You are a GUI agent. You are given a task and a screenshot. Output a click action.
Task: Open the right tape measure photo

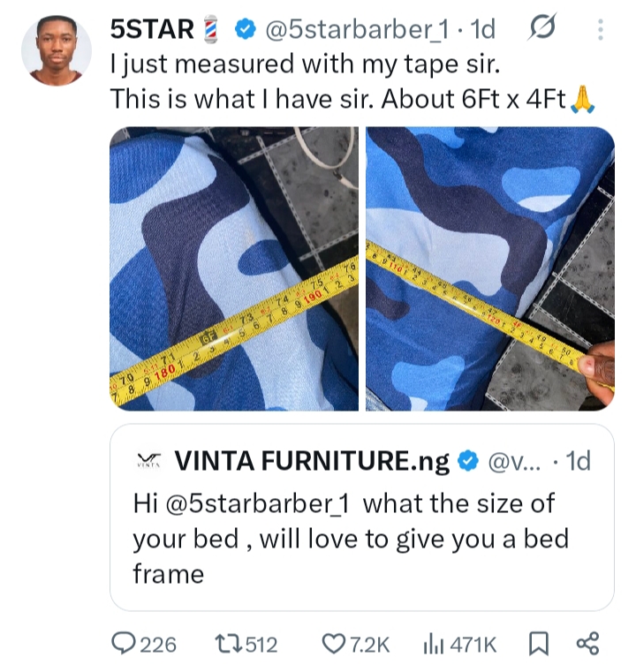[489, 268]
